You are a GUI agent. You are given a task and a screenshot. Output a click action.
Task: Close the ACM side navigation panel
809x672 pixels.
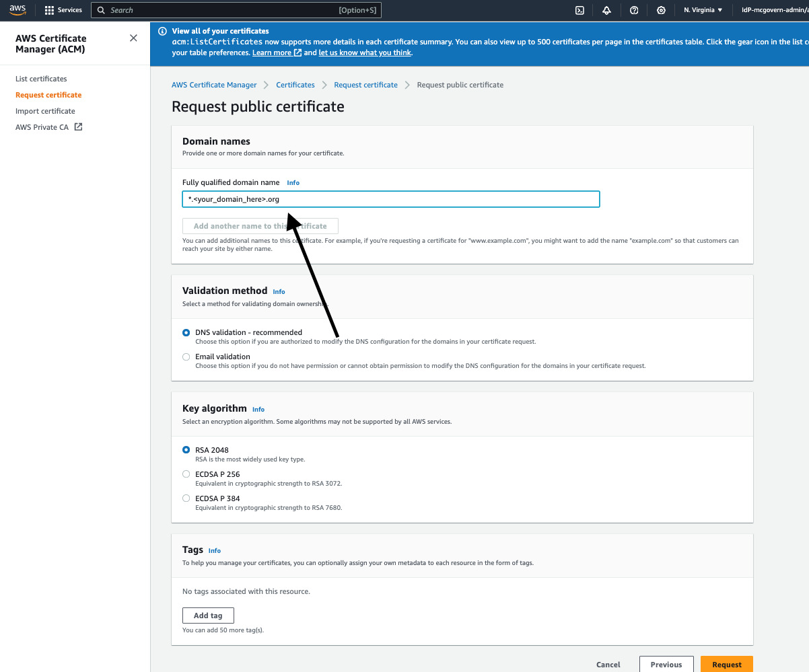pyautogui.click(x=133, y=38)
